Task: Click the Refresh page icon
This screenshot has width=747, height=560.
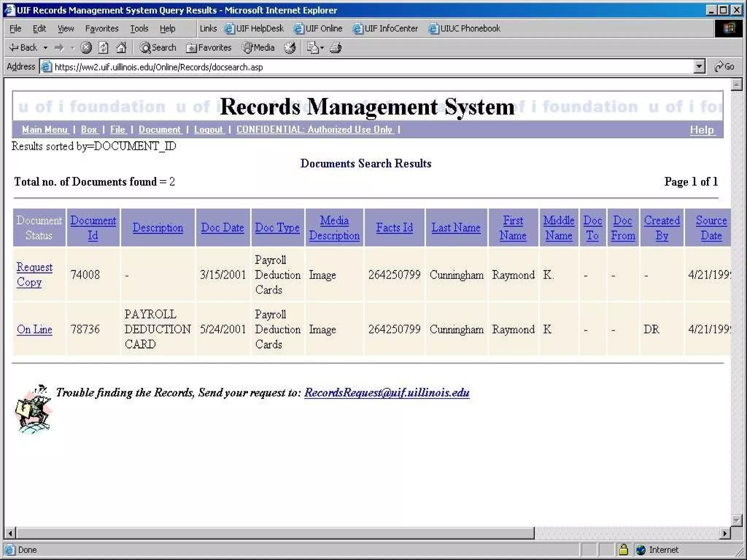Action: [x=104, y=48]
